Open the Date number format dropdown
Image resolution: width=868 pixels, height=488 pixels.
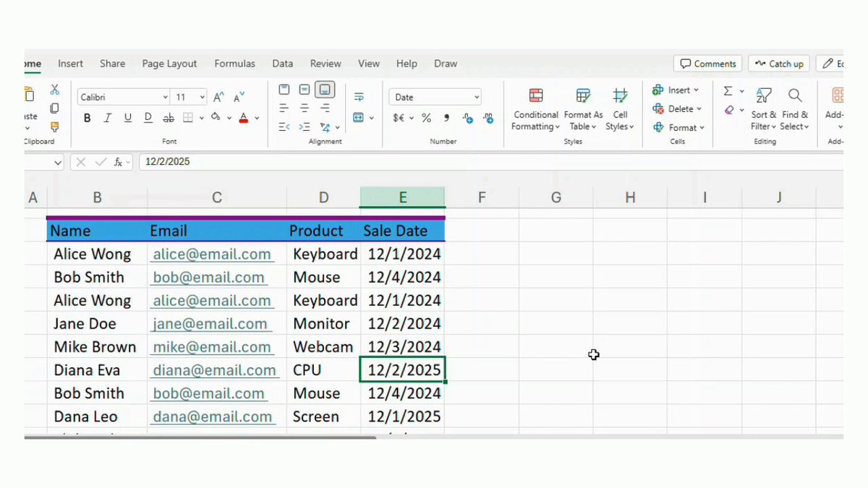click(x=477, y=97)
